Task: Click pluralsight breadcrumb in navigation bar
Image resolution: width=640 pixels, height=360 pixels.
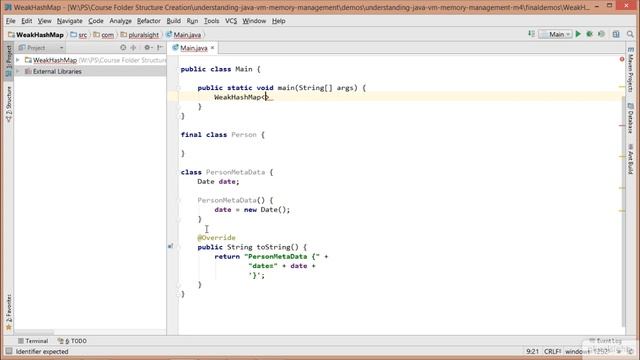Action: 140,35
